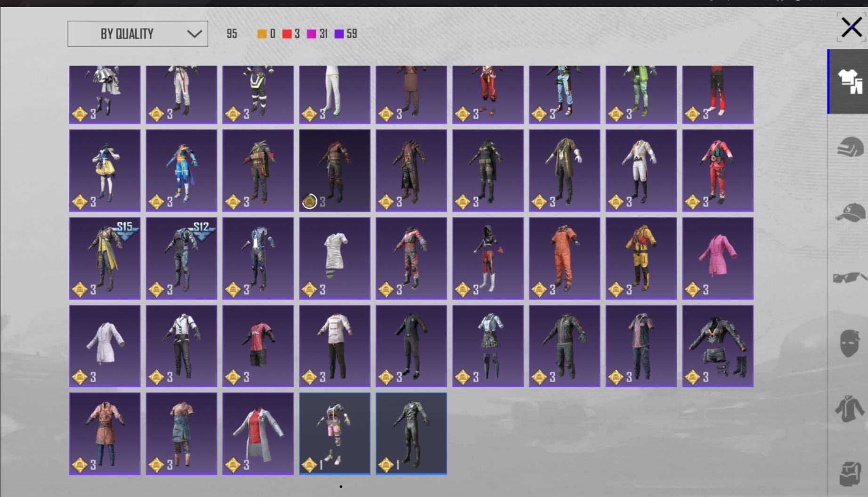Select the white lab-style coat outfit

[x=105, y=346]
